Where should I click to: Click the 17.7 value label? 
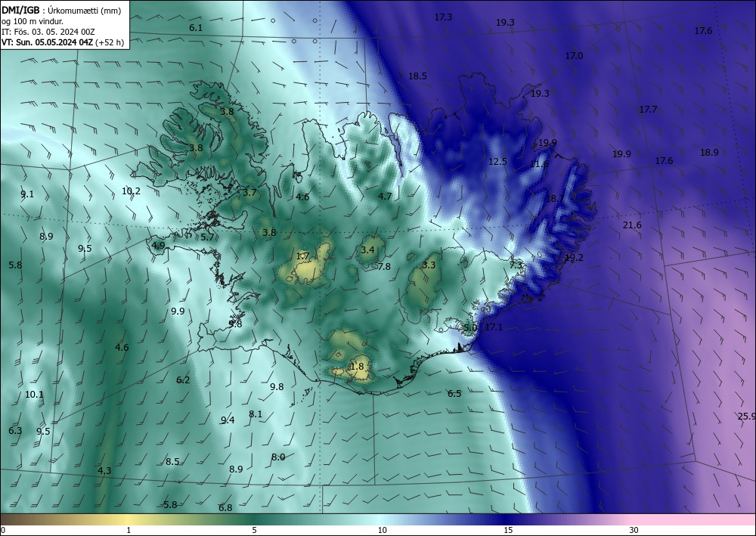tap(648, 110)
